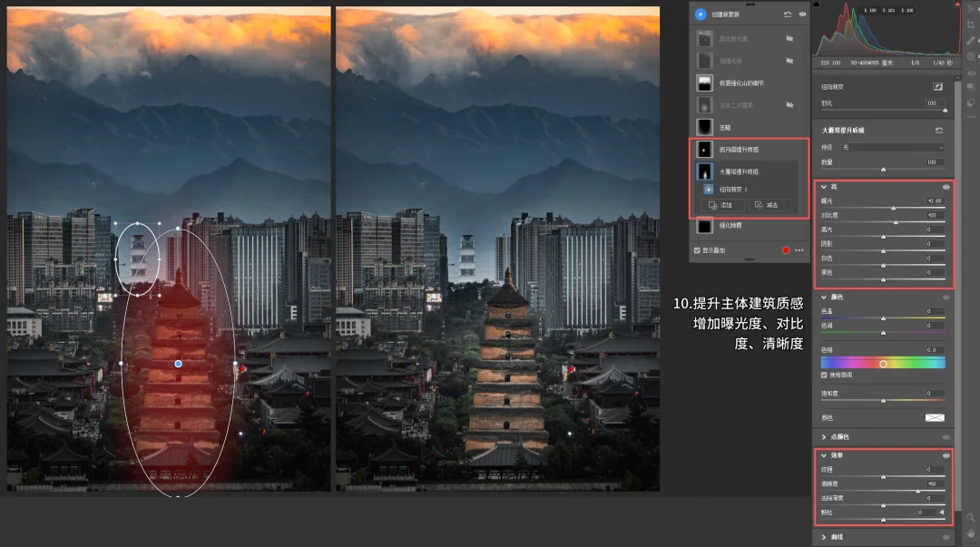Select the Zoom magnifier tool
This screenshot has height=547, width=980.
971,518
